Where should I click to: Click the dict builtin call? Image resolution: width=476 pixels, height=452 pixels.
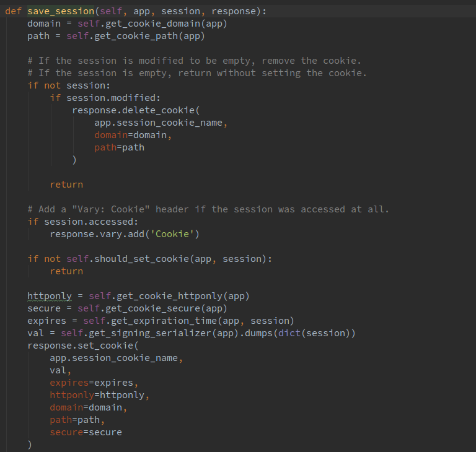[289, 333]
